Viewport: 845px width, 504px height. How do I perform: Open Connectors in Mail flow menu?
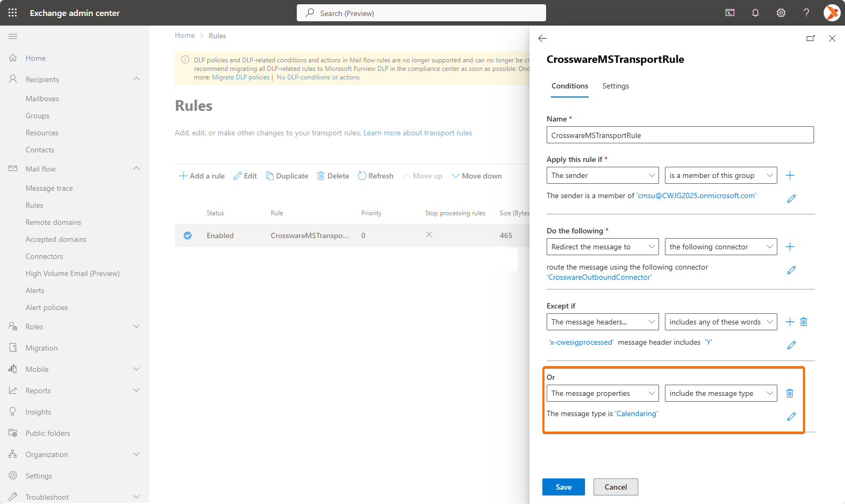click(44, 256)
